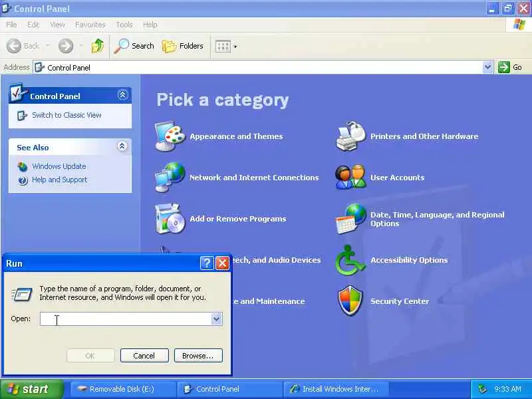The height and width of the screenshot is (399, 532).
Task: Click the Windows Update globe icon
Action: 23,167
